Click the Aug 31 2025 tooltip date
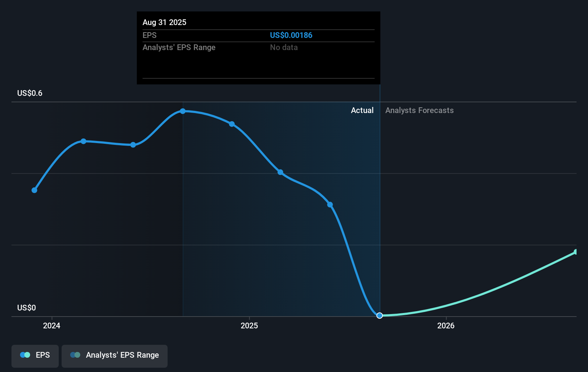This screenshot has height=372, width=588. (x=164, y=23)
